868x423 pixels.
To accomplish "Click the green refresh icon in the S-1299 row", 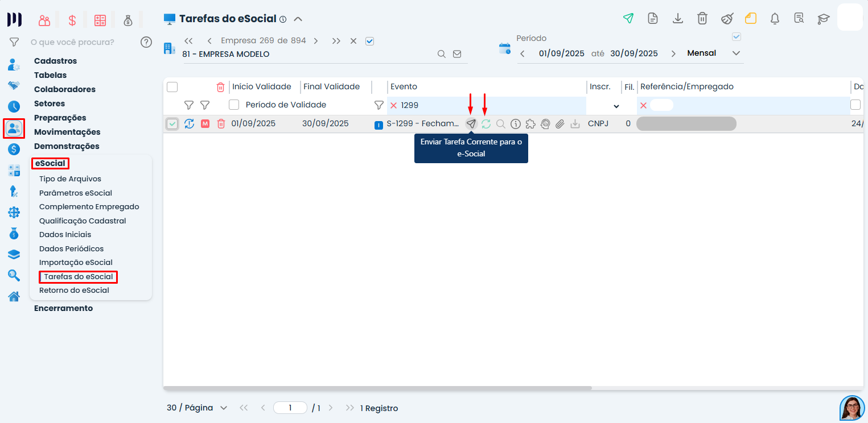I will 486,123.
